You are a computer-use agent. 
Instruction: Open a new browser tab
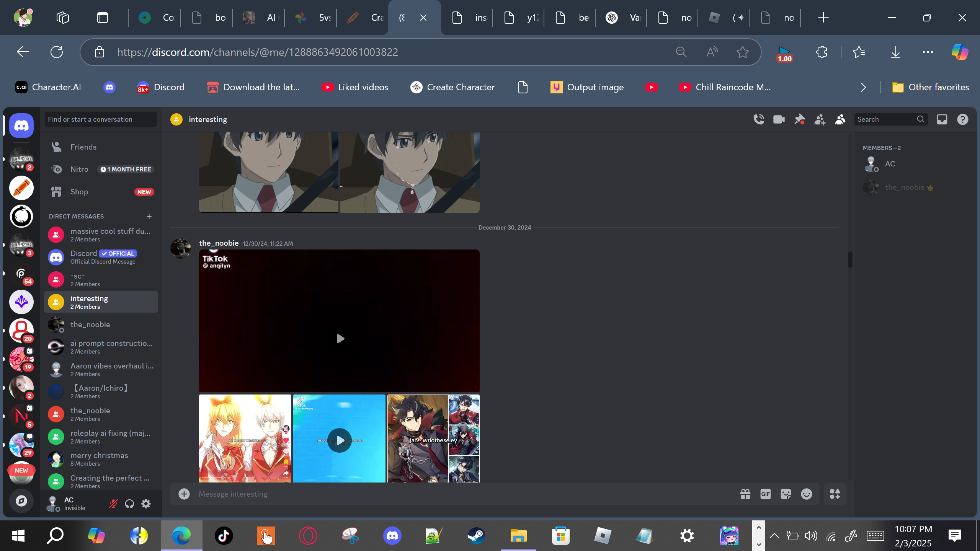[x=823, y=18]
